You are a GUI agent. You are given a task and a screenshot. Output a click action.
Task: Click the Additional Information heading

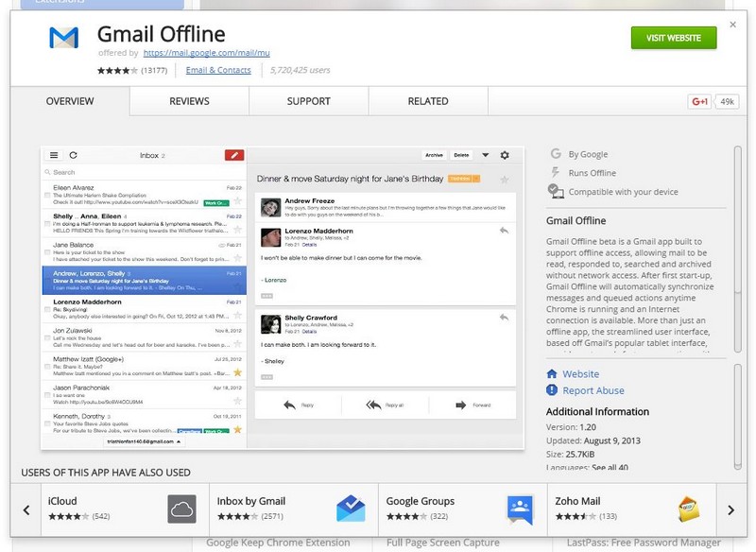point(597,412)
